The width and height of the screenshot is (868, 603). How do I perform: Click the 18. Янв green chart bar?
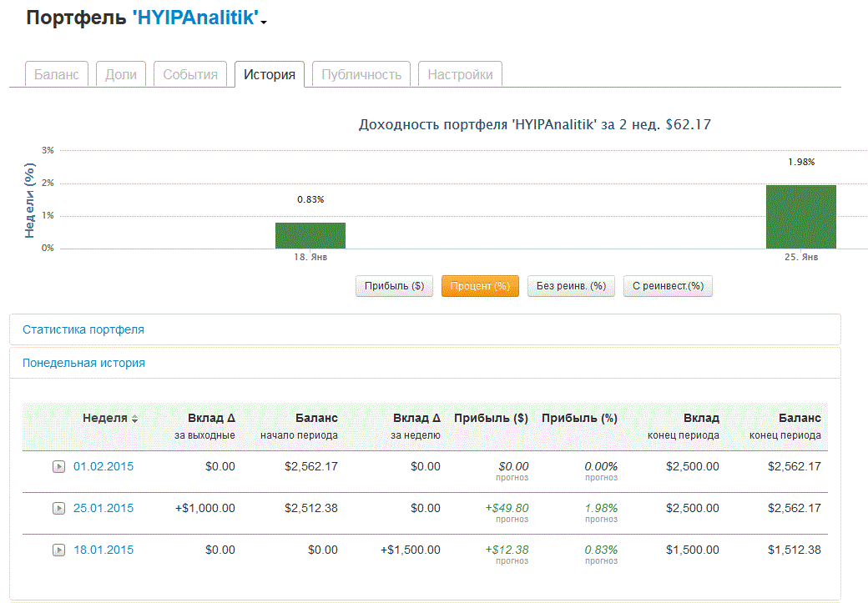tap(310, 235)
